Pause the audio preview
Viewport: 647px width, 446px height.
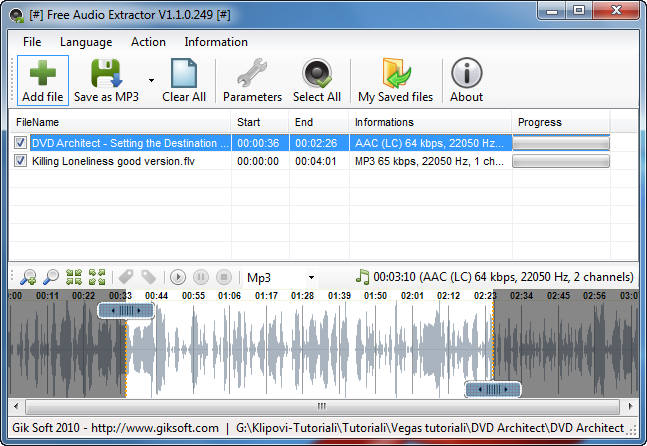pyautogui.click(x=201, y=277)
